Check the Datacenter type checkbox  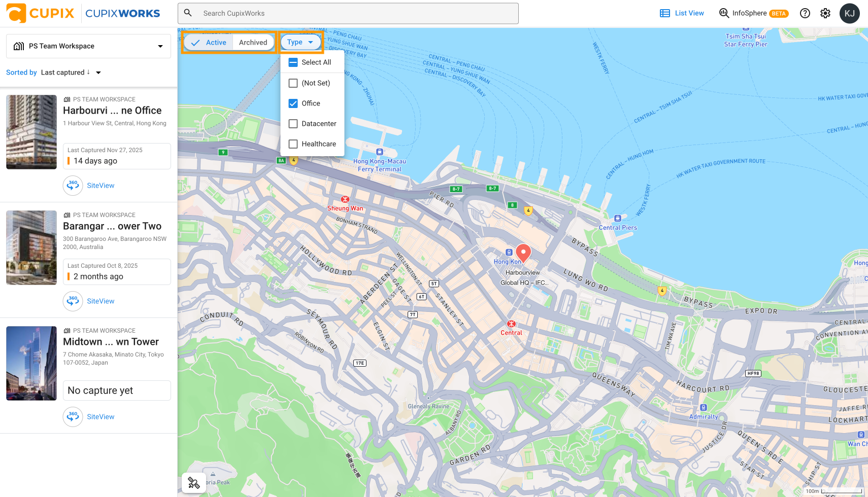[x=293, y=124]
